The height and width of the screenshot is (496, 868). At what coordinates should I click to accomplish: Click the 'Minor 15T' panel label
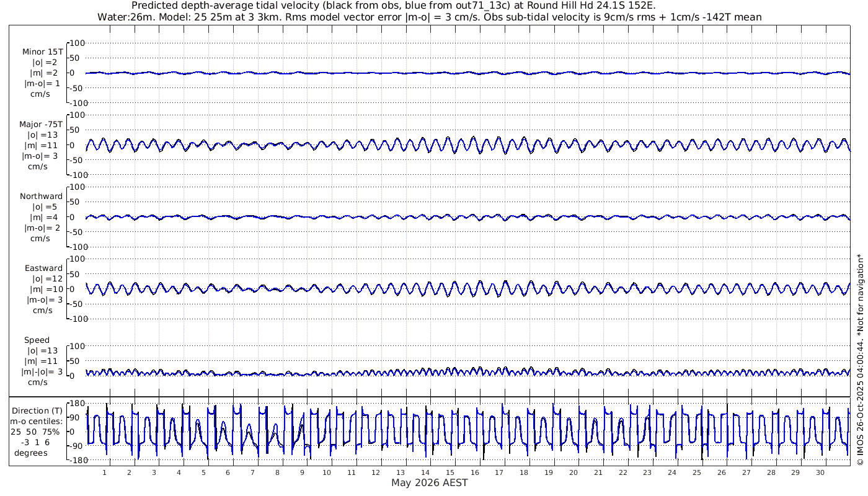point(43,52)
